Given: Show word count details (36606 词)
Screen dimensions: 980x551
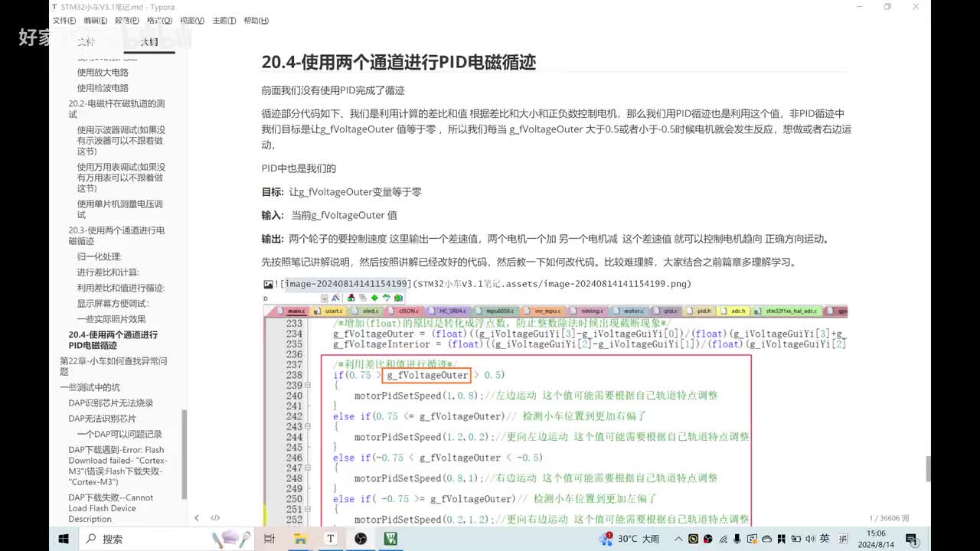Looking at the screenshot, I should 889,518.
